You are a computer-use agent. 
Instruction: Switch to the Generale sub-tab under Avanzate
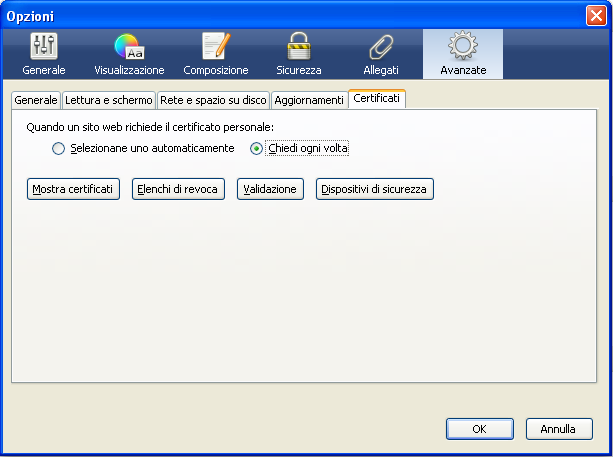[x=36, y=100]
